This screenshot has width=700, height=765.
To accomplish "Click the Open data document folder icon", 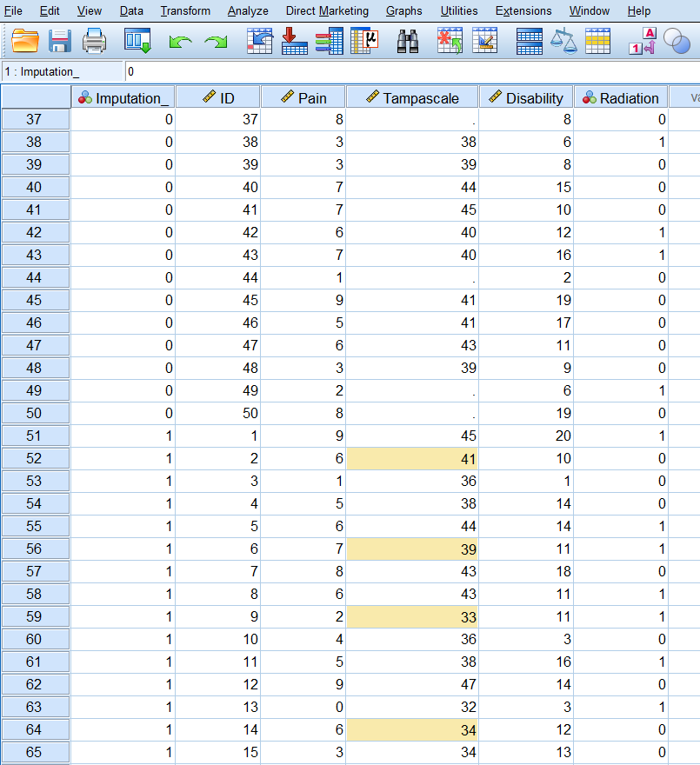I will (26, 41).
